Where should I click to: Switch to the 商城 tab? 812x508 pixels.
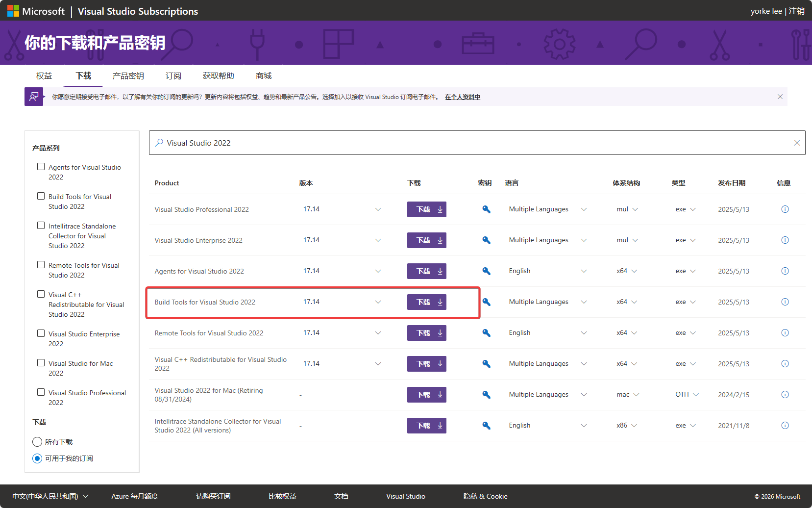tap(263, 76)
